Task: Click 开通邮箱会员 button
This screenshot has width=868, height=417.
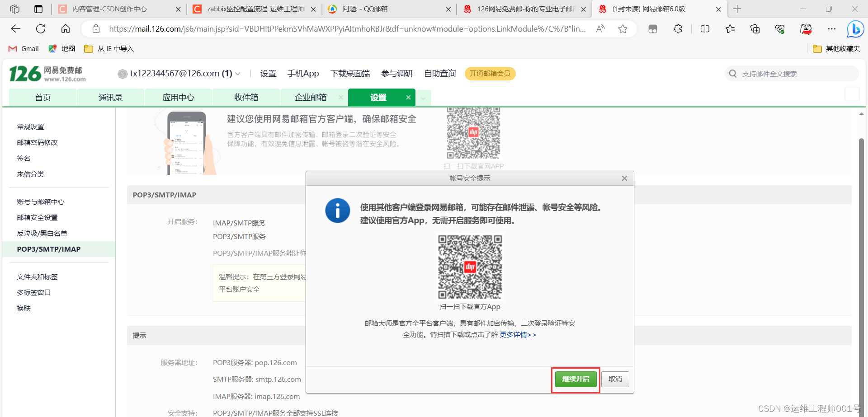Action: pyautogui.click(x=490, y=74)
